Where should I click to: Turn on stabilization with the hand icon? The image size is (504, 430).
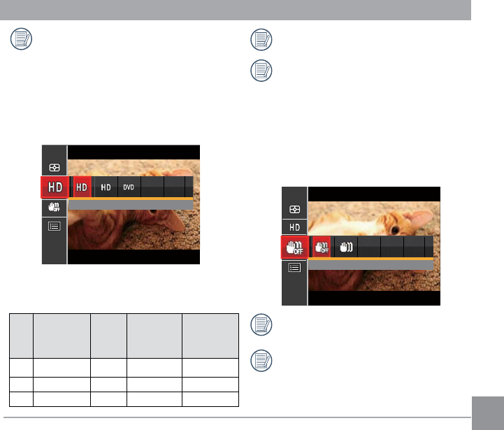pyautogui.click(x=346, y=247)
